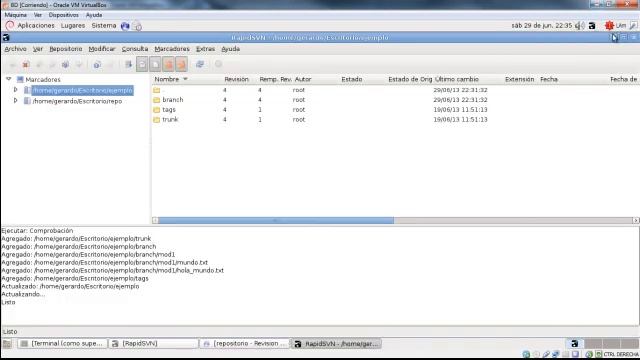Image resolution: width=640 pixels, height=360 pixels.
Task: Click the Extensión column header
Action: point(520,79)
